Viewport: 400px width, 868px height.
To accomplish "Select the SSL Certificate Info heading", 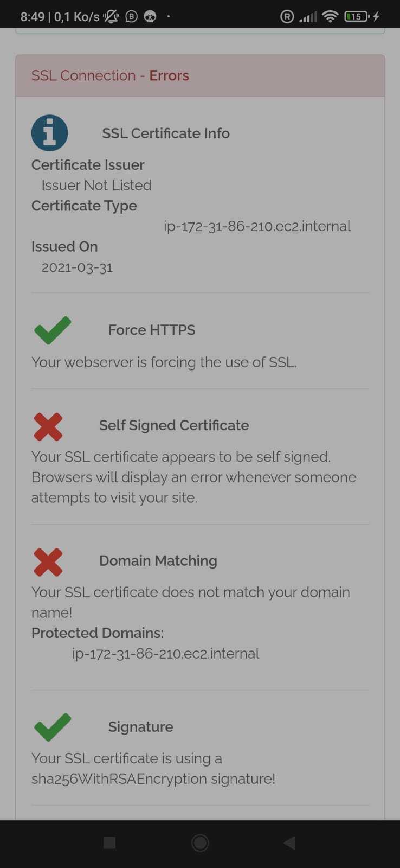I will point(166,133).
